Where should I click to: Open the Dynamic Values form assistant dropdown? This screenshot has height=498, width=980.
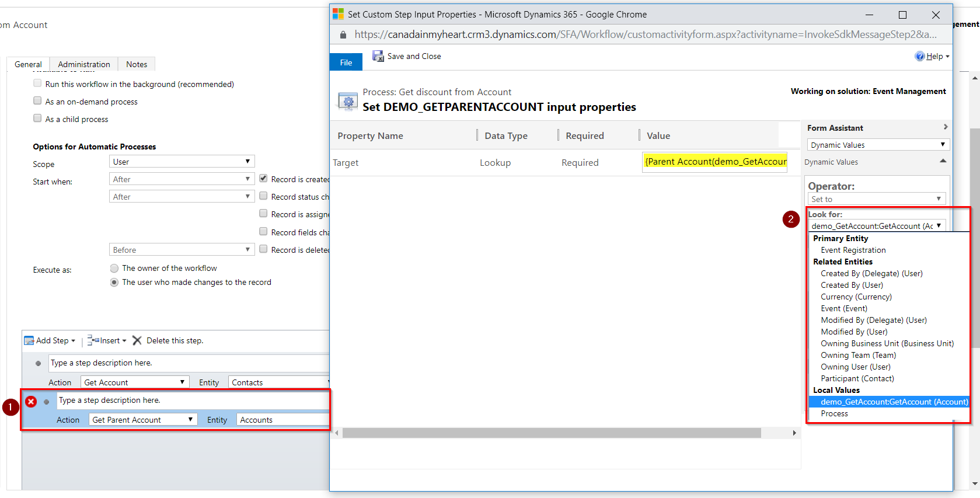pyautogui.click(x=877, y=145)
